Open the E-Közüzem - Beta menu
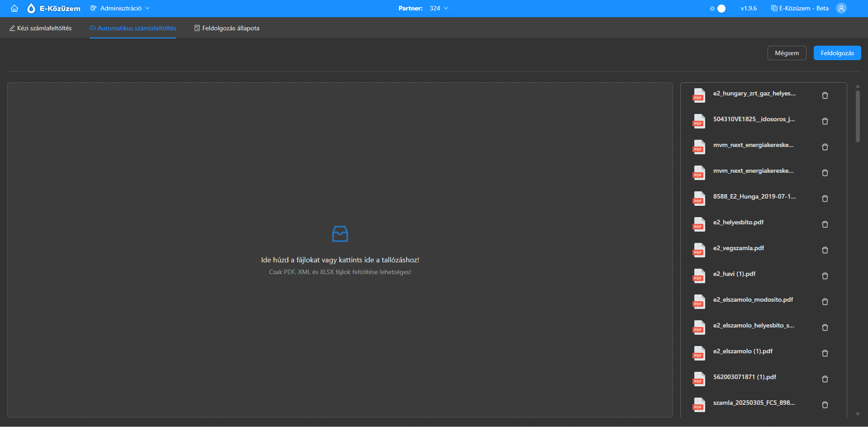Viewport: 868px width, 427px height. click(800, 8)
